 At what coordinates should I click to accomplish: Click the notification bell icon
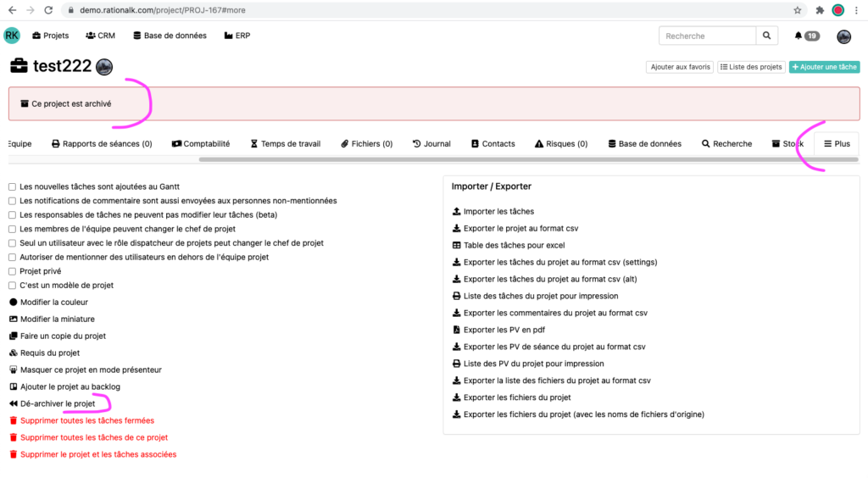pos(798,36)
